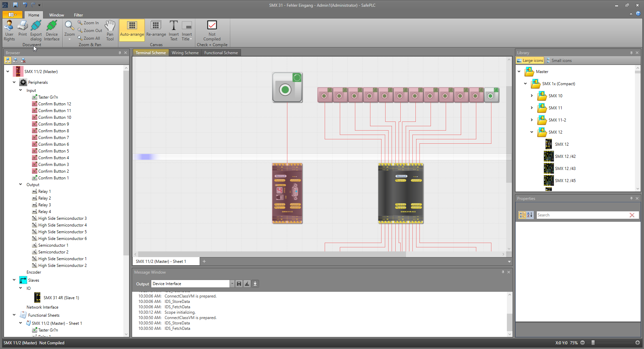This screenshot has height=349, width=644.
Task: Switch to the Home ribbon tab
Action: (34, 15)
